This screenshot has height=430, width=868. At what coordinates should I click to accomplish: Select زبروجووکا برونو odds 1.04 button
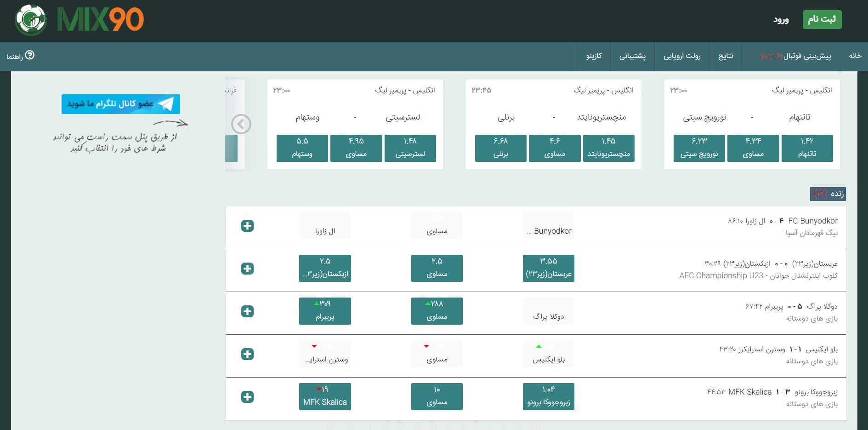click(x=549, y=396)
